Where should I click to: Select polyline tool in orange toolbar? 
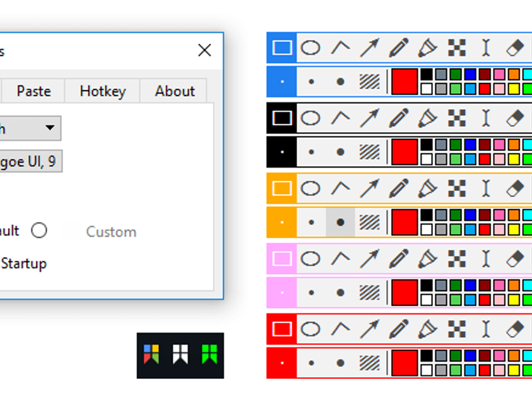pos(340,189)
